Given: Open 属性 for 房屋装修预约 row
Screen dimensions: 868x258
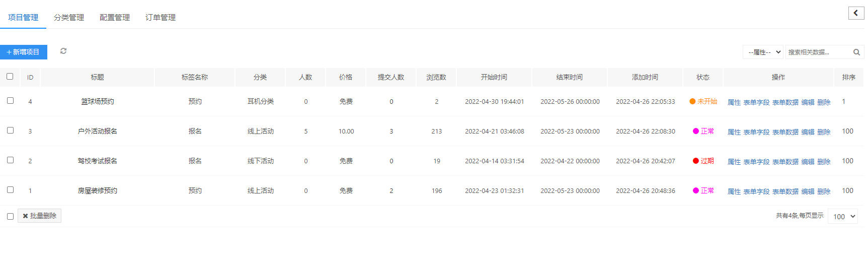Looking at the screenshot, I should 734,191.
